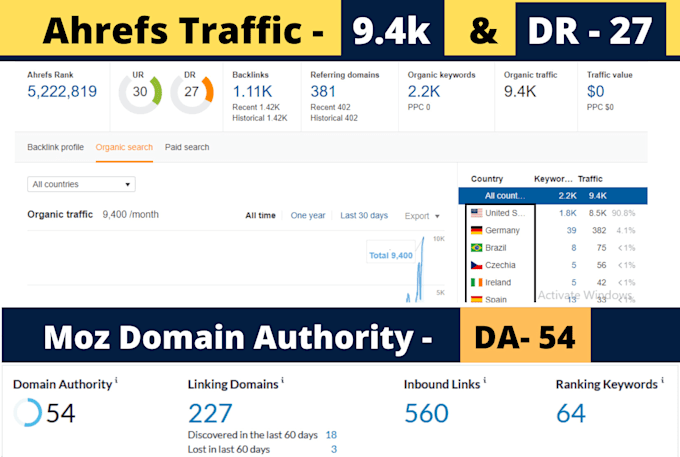Screen dimensions: 680x457
Task: Click the DR 27 gauge
Action: coord(192,92)
